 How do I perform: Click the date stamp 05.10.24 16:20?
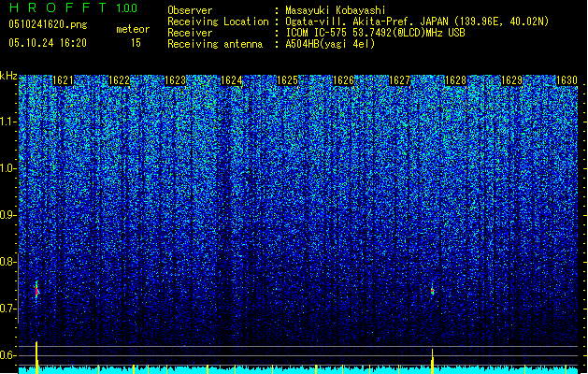(x=48, y=43)
